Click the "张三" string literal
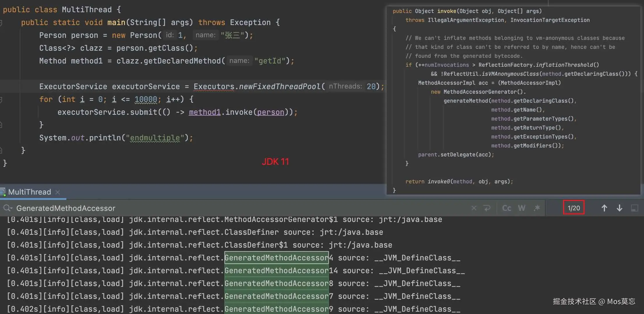Screen dimensions: 644x314 [232, 35]
